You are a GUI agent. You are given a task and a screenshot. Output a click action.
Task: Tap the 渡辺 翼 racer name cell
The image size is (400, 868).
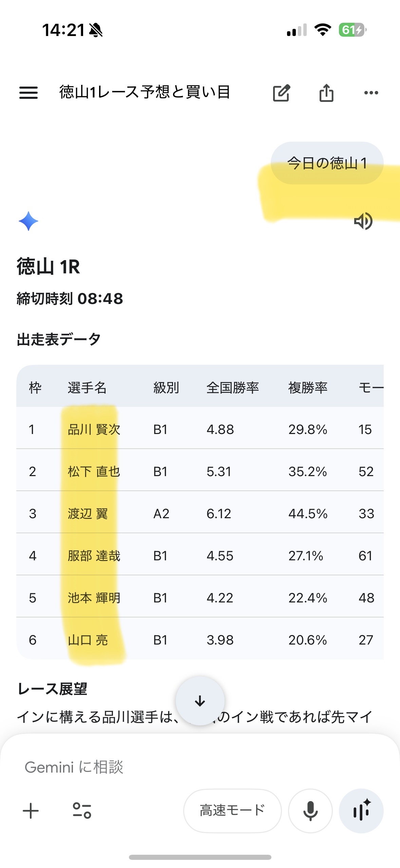point(88,514)
